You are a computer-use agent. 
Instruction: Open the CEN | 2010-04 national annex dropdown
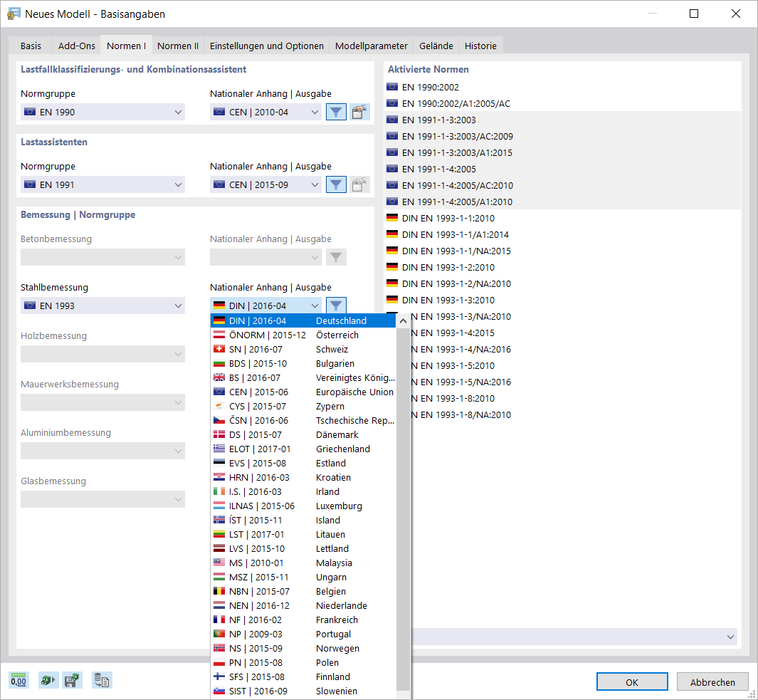[265, 113]
